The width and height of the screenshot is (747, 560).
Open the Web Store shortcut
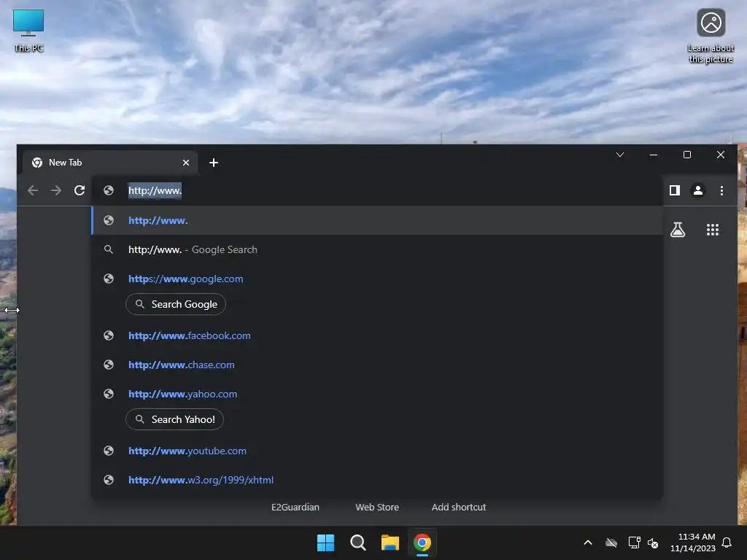pos(377,507)
